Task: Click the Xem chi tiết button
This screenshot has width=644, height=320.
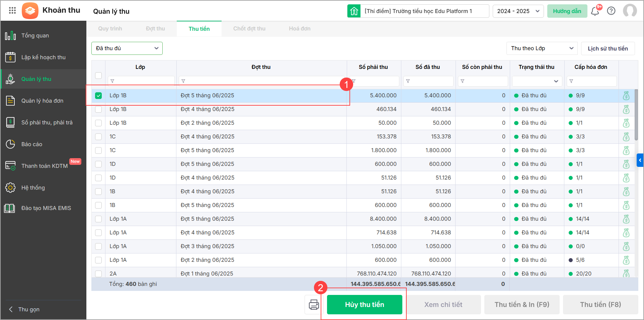Action: tap(443, 305)
